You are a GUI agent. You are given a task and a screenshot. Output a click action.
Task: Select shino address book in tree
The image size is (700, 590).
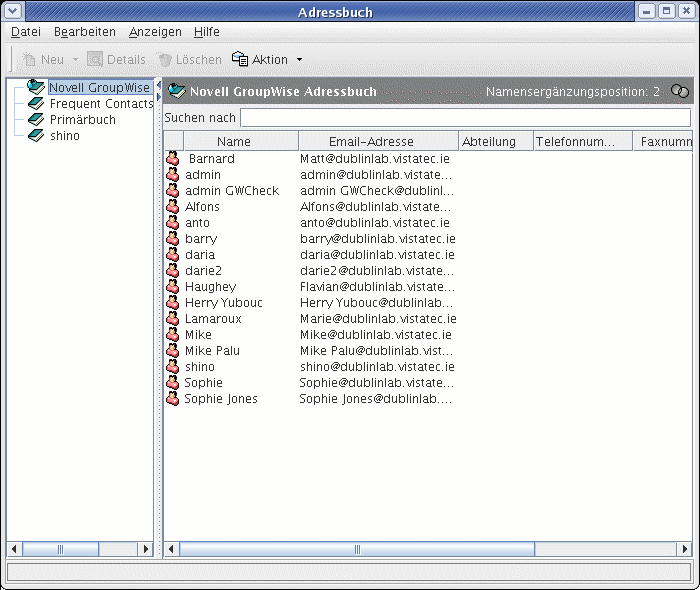pyautogui.click(x=65, y=136)
